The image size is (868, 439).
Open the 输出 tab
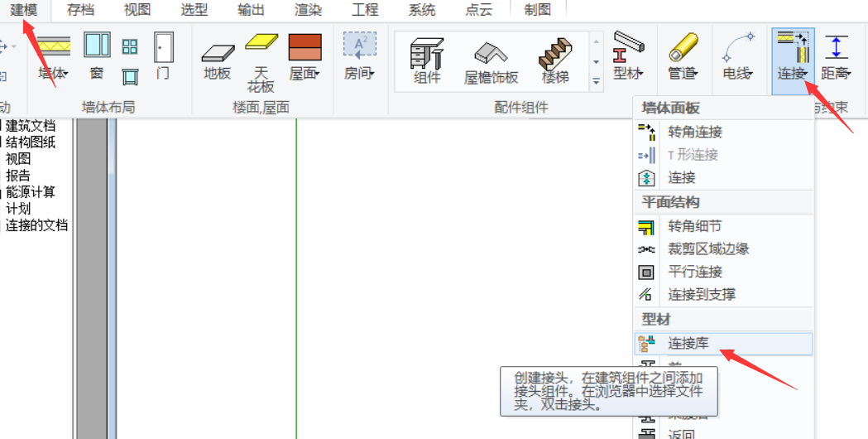(252, 10)
